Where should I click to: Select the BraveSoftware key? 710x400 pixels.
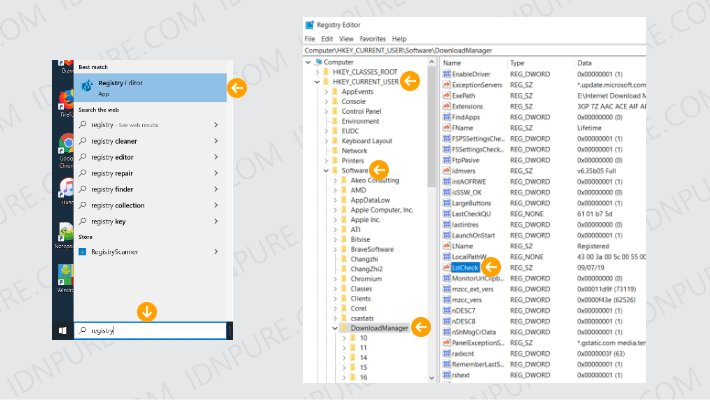(372, 250)
